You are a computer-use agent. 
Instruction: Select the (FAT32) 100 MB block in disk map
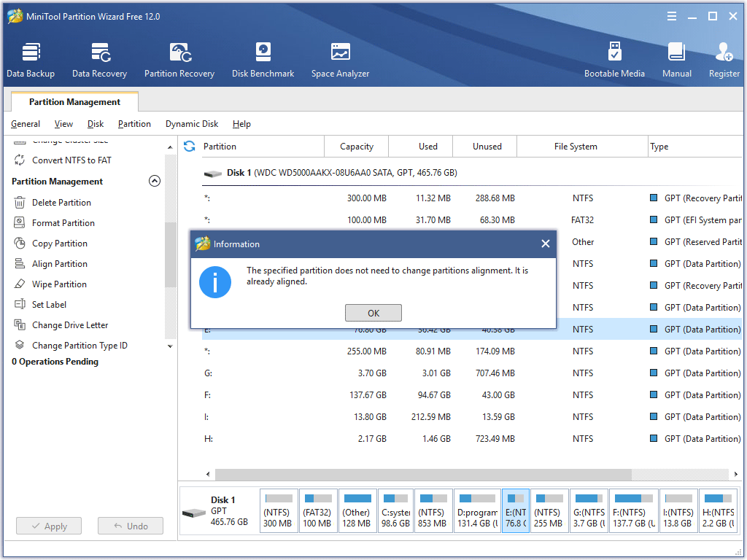[318, 511]
